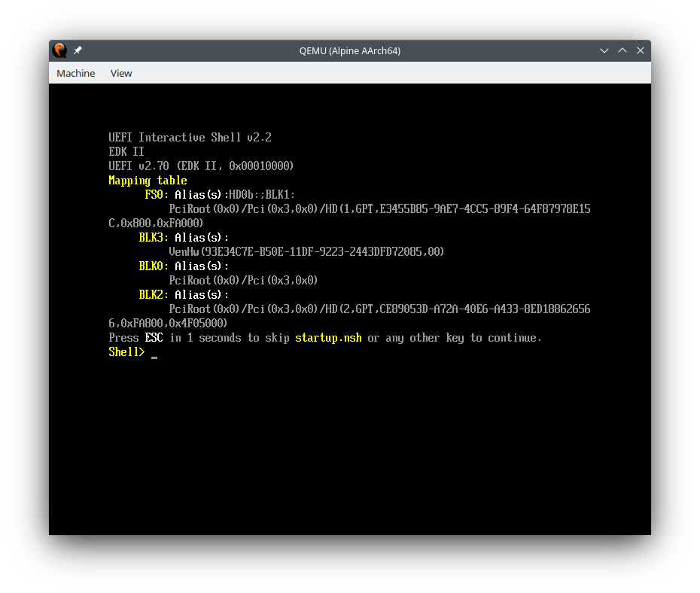Click the BLK0 path 'PciRoot(0x0)/Pci(0x3,0x0)'
The height and width of the screenshot is (593, 700).
click(243, 281)
